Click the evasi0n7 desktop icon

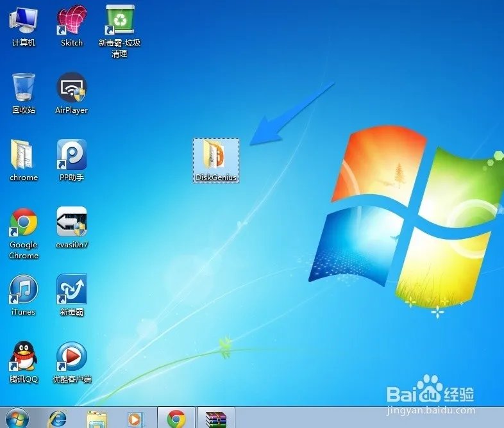tap(72, 223)
